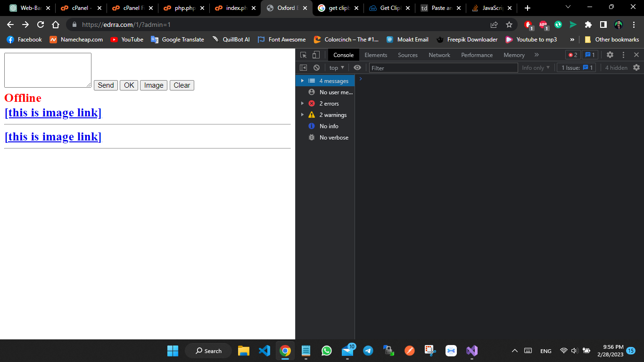Expand the 2 errors group
644x362 pixels.
(x=302, y=104)
